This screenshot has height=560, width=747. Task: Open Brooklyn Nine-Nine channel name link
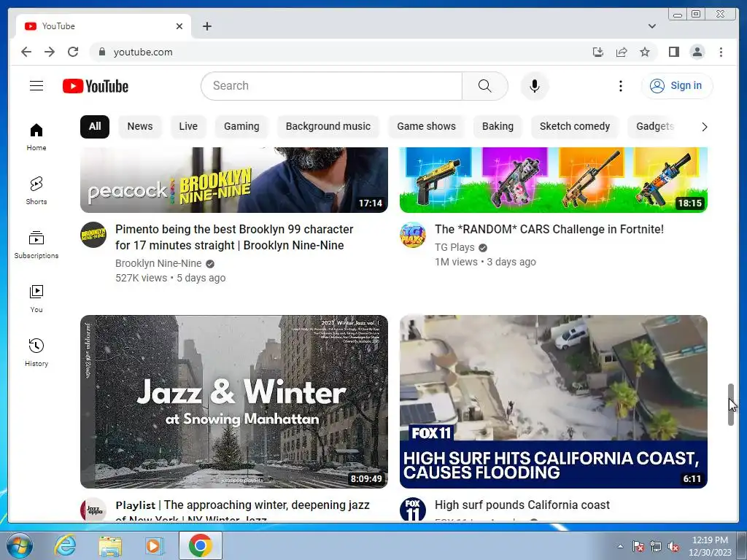(158, 263)
